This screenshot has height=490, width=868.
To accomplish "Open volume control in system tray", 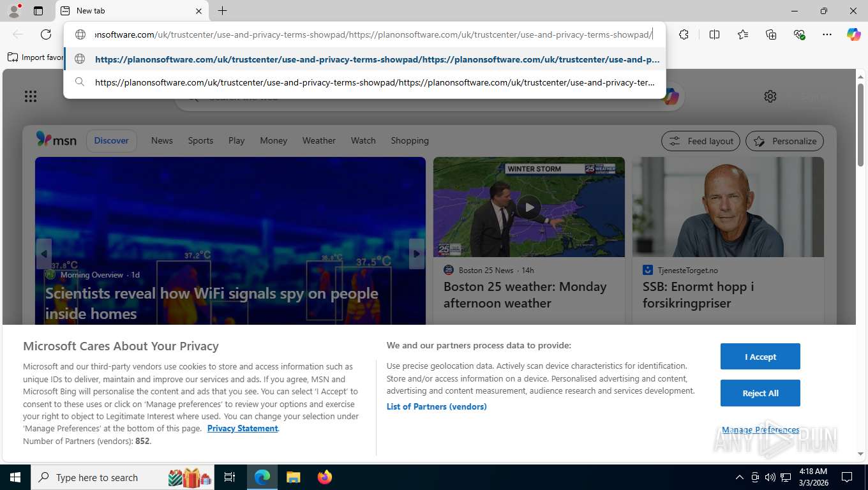I will pos(770,477).
